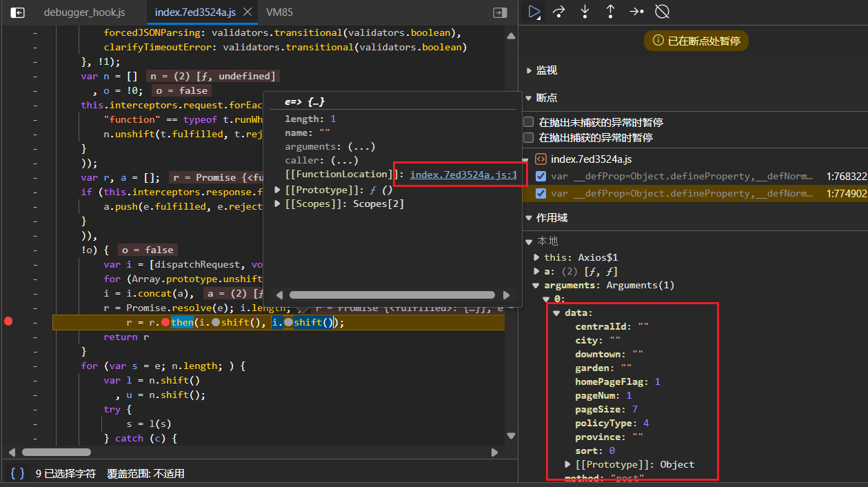The image size is (868, 487).
Task: Close the index.7ed3524a.js editor tab
Action: tap(248, 12)
